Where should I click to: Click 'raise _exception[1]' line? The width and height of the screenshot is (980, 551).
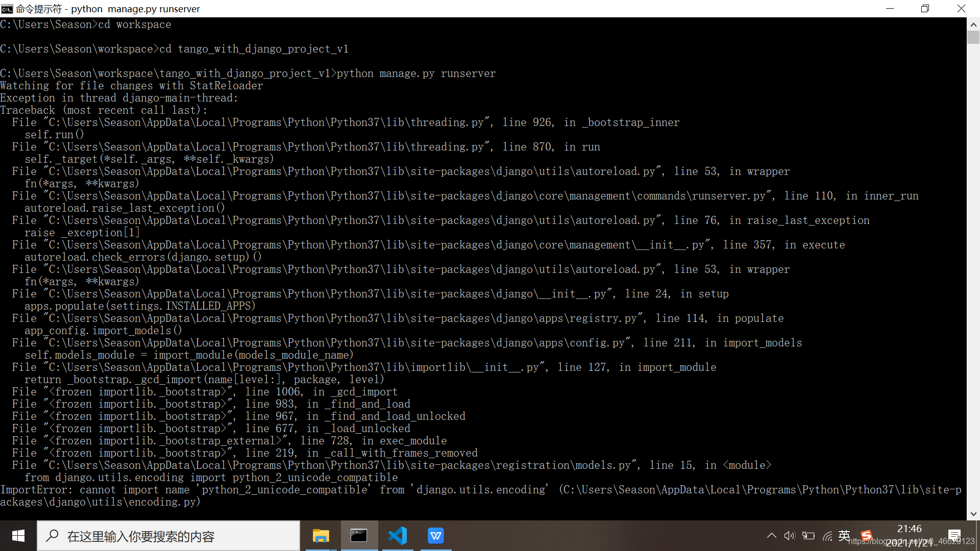click(x=82, y=233)
